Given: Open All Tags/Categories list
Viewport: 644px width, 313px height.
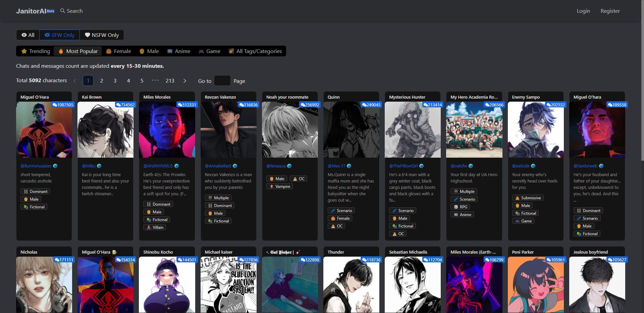Looking at the screenshot, I should point(255,51).
